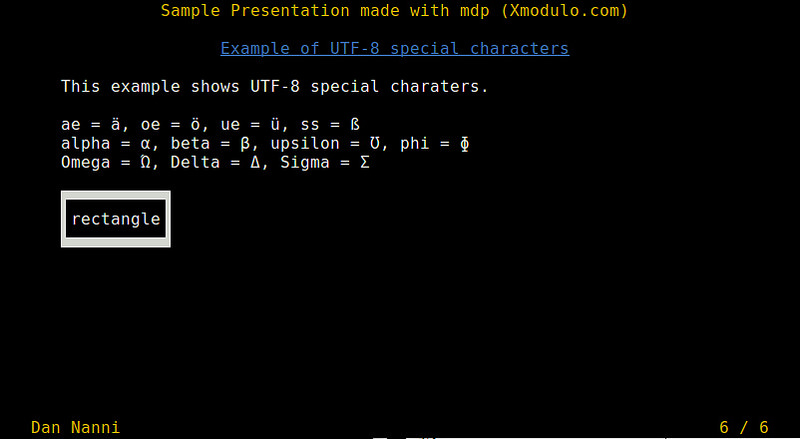
Task: Click the Greek beta symbol β
Action: point(246,144)
